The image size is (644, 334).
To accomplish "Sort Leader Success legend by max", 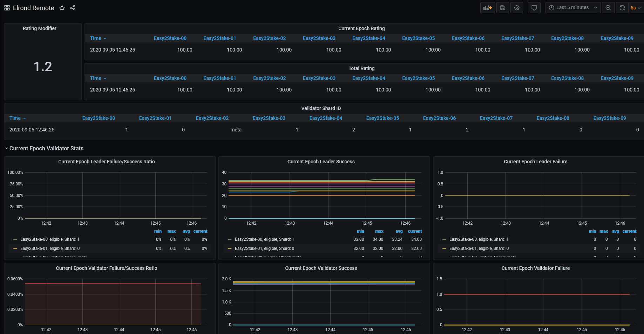I will point(379,231).
